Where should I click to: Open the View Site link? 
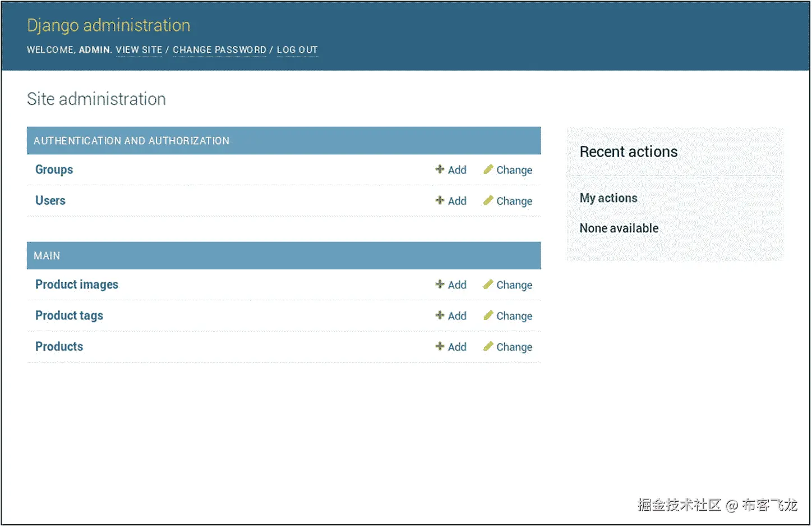pos(139,50)
